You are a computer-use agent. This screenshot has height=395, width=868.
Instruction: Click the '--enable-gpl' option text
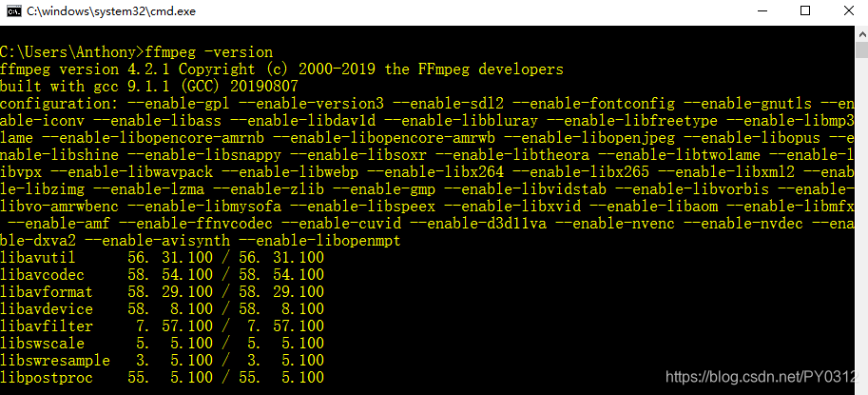[x=179, y=104]
